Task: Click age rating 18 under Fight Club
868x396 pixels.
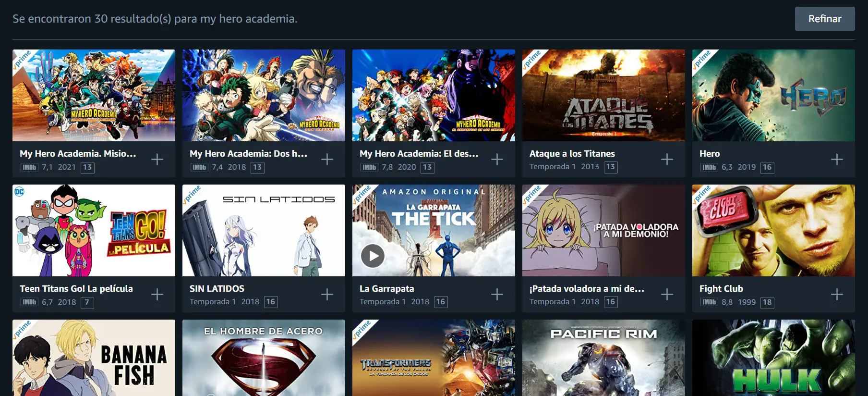Action: pos(767,302)
